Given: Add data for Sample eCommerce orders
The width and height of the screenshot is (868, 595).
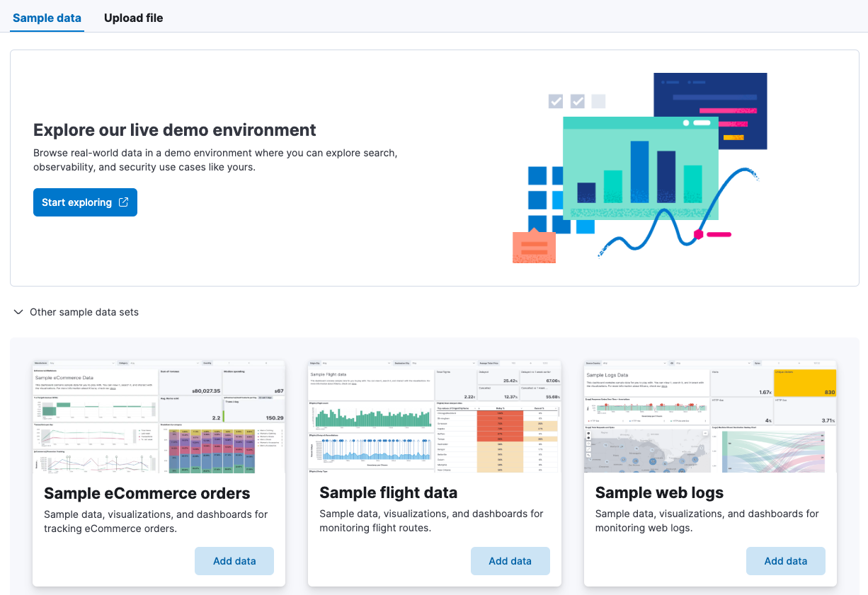Looking at the screenshot, I should pyautogui.click(x=234, y=560).
